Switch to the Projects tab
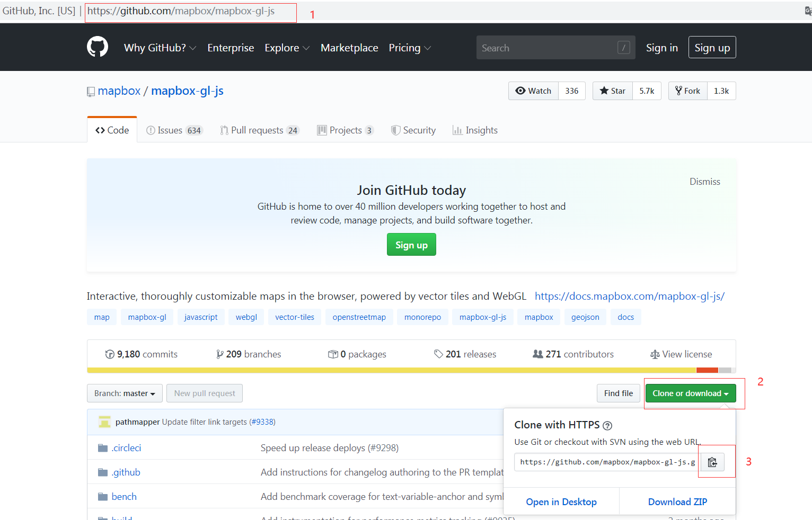The height and width of the screenshot is (520, 812). click(346, 130)
